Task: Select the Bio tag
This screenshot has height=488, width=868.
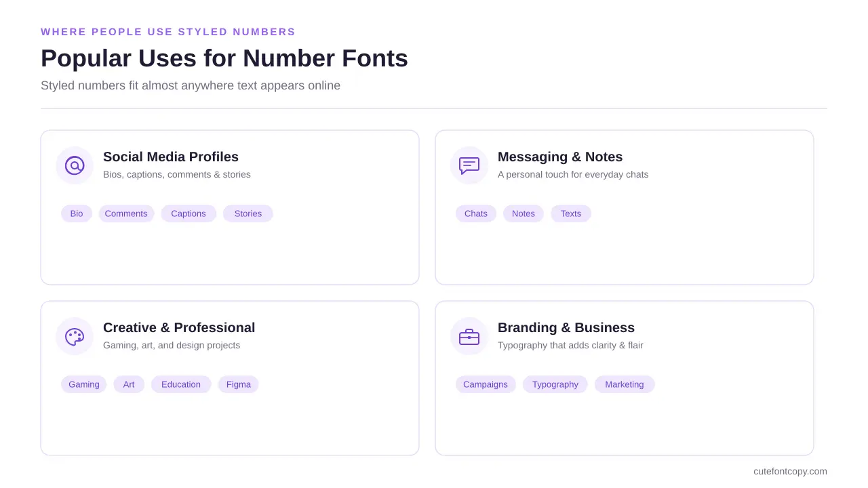Action: pyautogui.click(x=77, y=213)
